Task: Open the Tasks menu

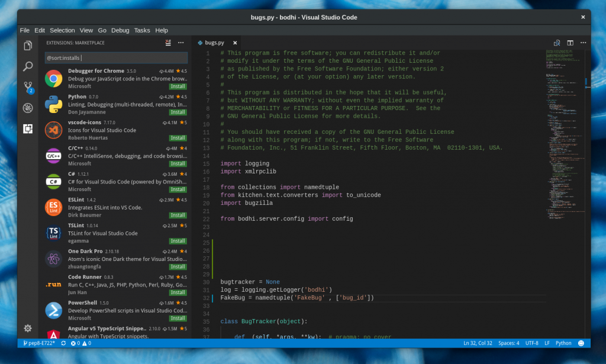Action: (x=142, y=30)
